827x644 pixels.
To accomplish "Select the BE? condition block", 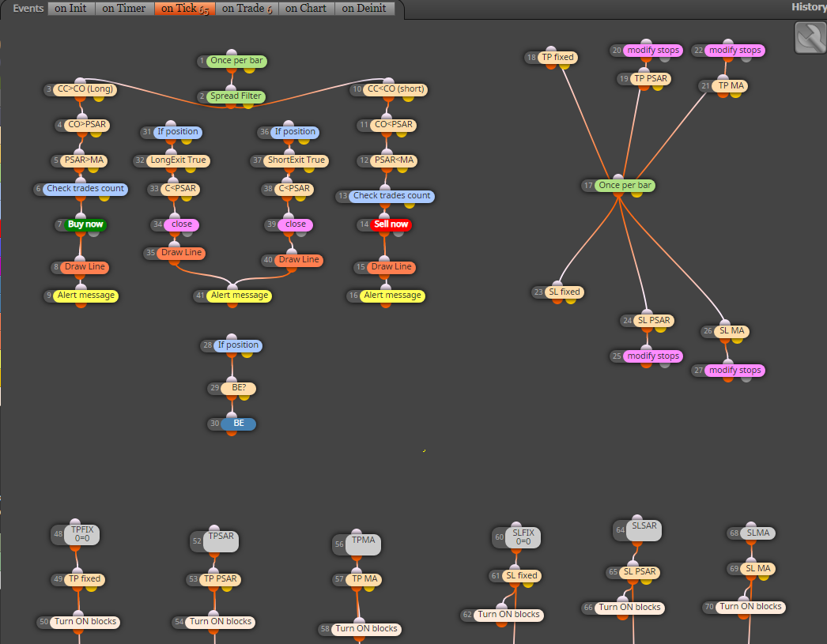I will [239, 388].
